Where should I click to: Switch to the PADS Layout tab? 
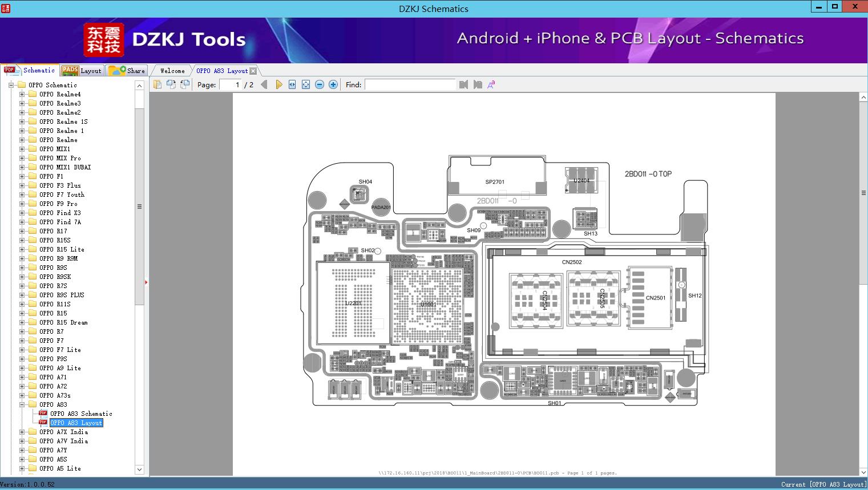[82, 71]
